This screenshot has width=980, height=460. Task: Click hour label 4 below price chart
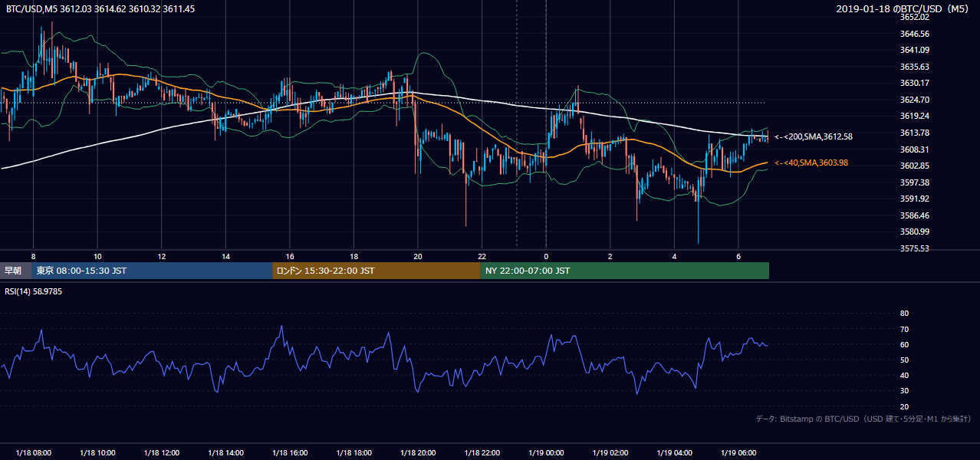674,256
